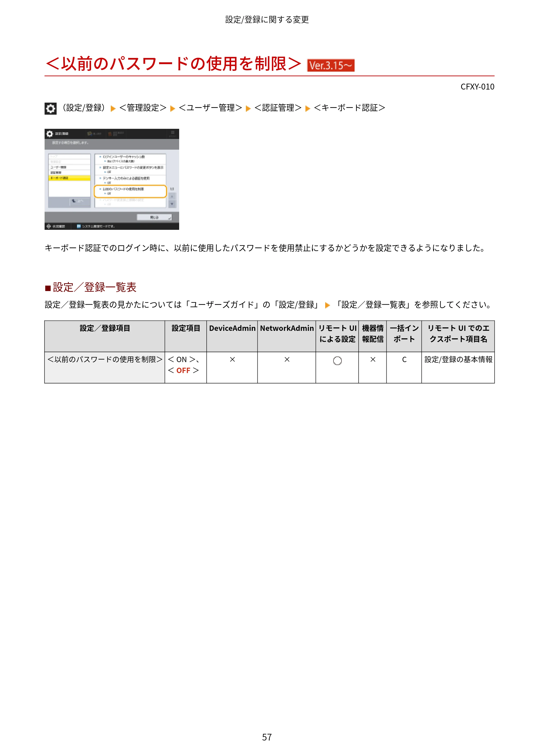The width and height of the screenshot is (534, 756).
Task: Click the circle mark in the リモート UI column
Action: click(x=337, y=361)
